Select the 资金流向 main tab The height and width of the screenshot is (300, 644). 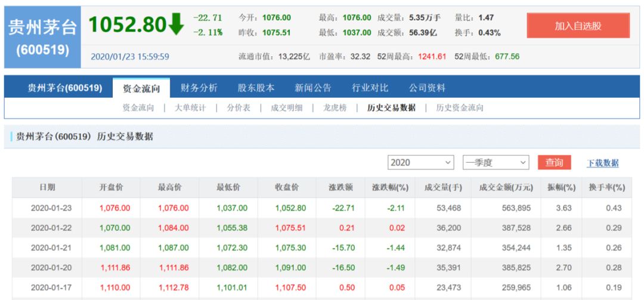(141, 88)
